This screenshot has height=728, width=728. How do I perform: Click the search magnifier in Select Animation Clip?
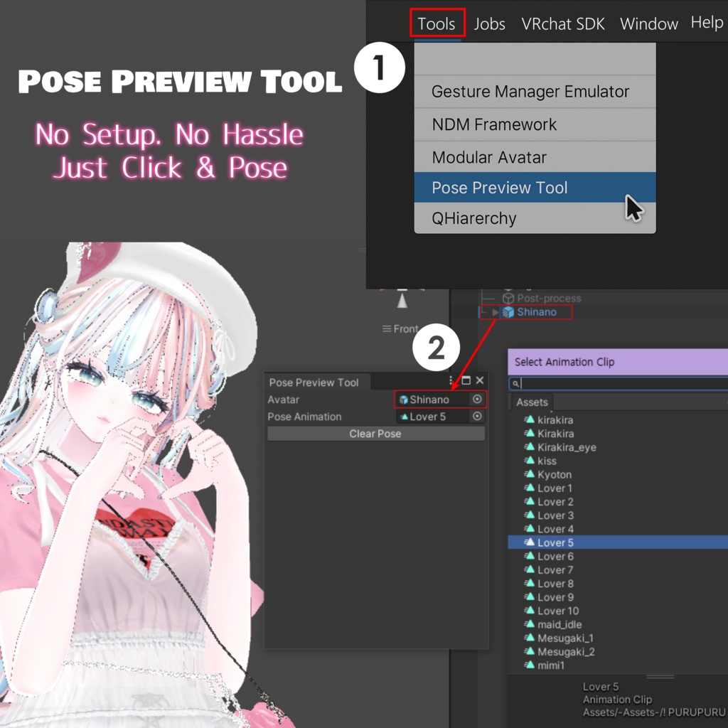[x=515, y=382]
